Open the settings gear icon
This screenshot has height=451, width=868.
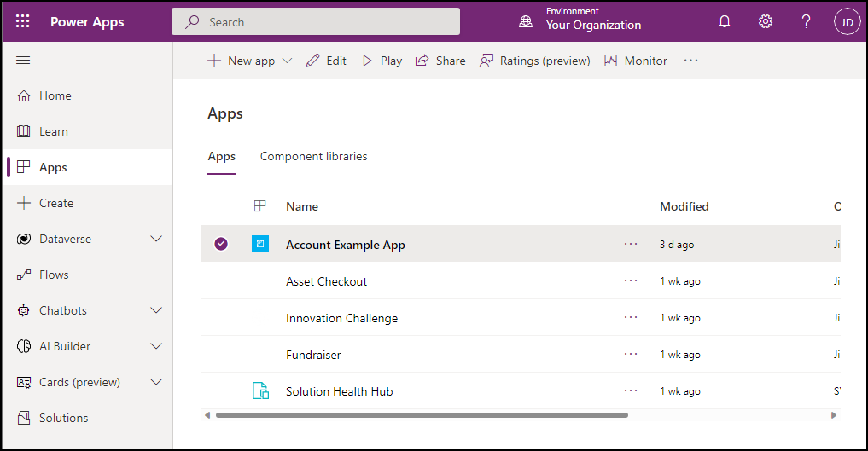[766, 21]
